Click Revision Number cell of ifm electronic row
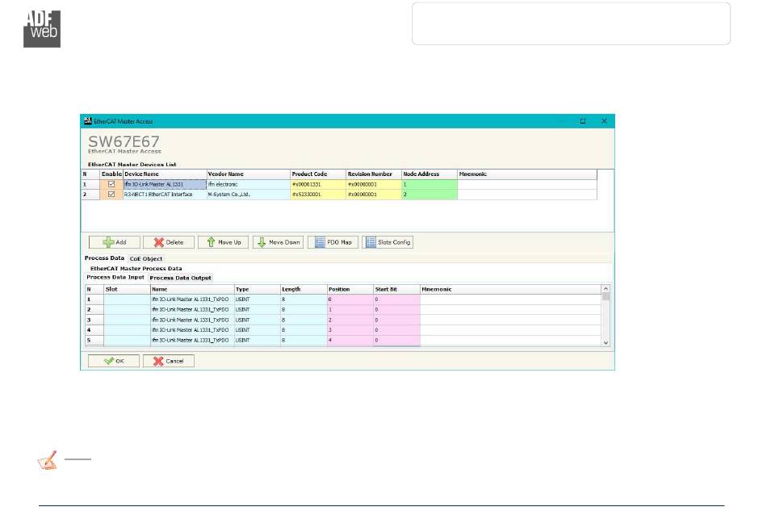This screenshot has width=767, height=532. (374, 184)
